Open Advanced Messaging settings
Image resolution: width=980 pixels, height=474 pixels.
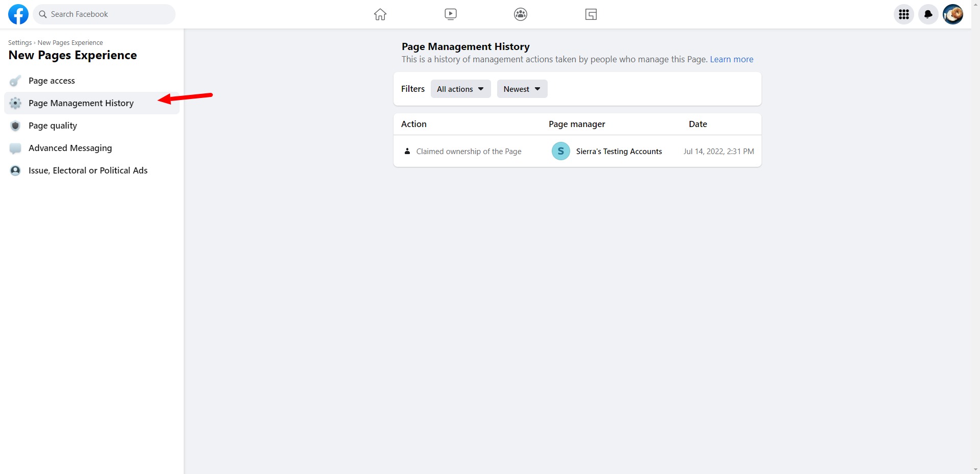(x=70, y=148)
